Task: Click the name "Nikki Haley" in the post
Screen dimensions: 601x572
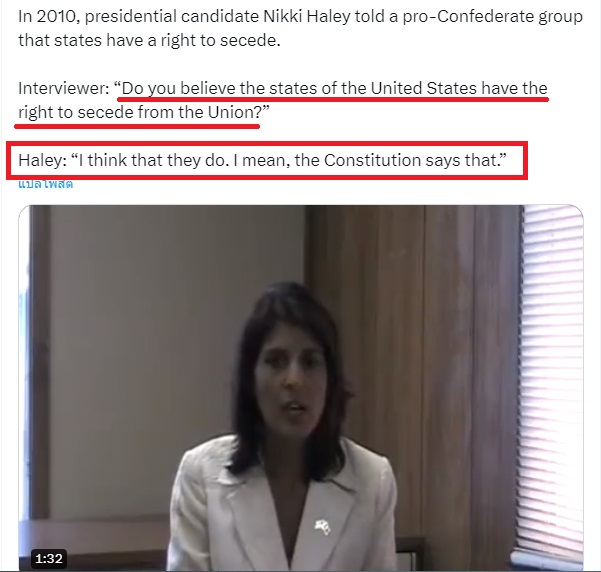Action: (x=307, y=16)
